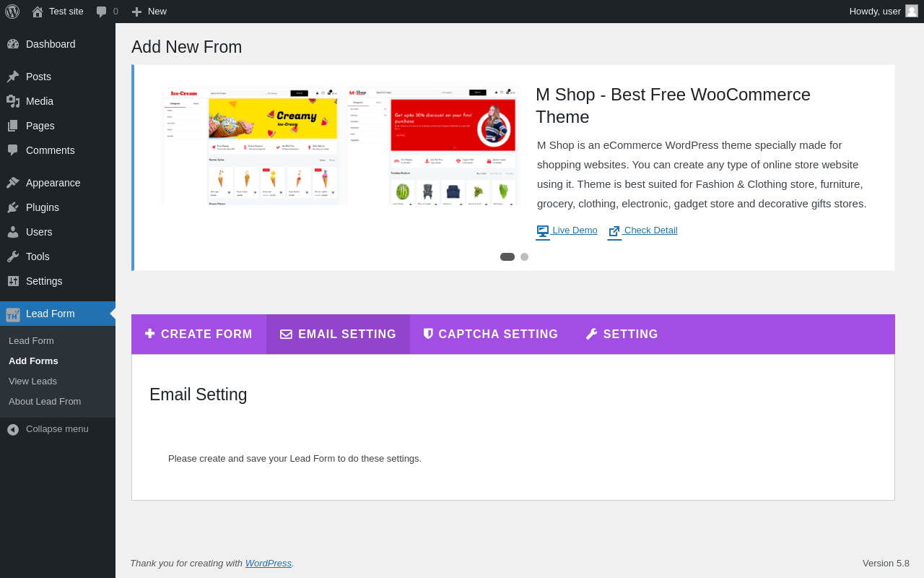Image resolution: width=924 pixels, height=578 pixels.
Task: Click the WordPress link in footer
Action: [x=269, y=563]
